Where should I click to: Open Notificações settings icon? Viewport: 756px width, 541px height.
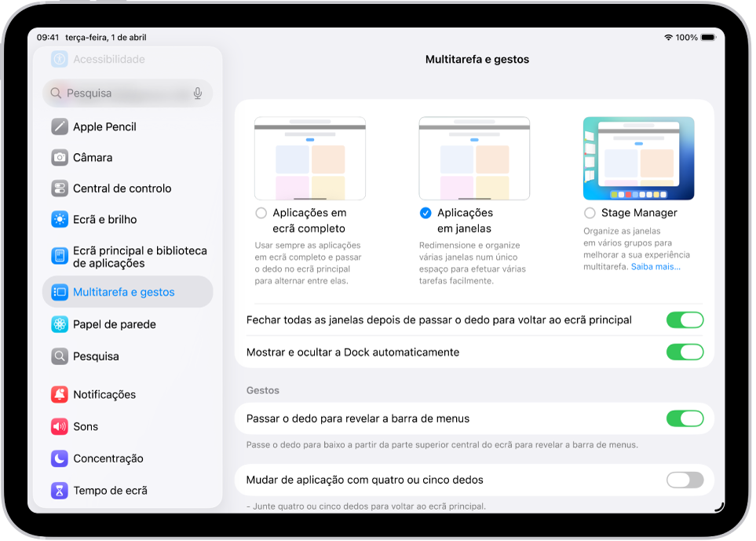click(x=60, y=394)
